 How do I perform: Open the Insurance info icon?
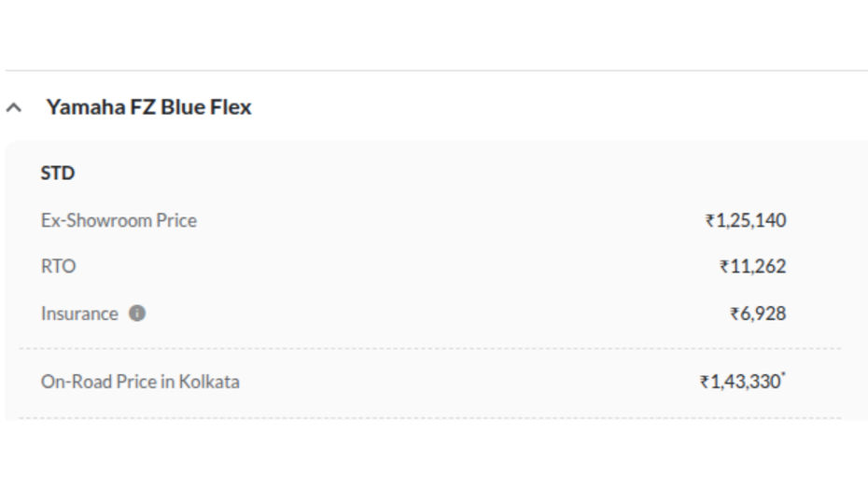137,314
